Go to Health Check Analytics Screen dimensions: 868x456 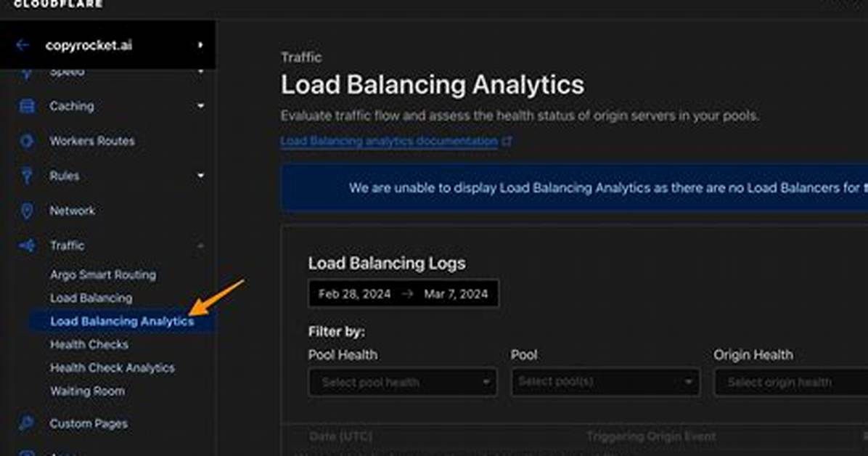(112, 367)
